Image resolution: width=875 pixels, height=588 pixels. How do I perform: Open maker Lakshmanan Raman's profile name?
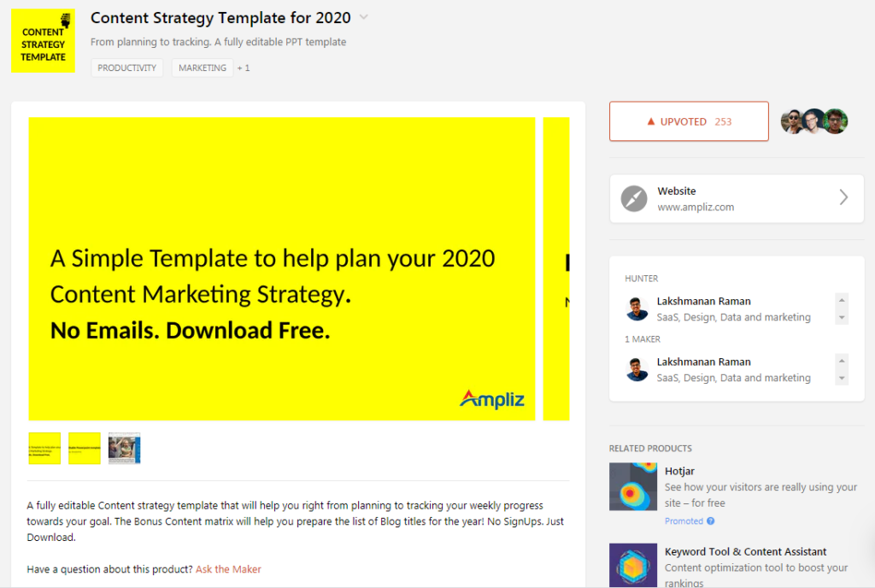(703, 362)
